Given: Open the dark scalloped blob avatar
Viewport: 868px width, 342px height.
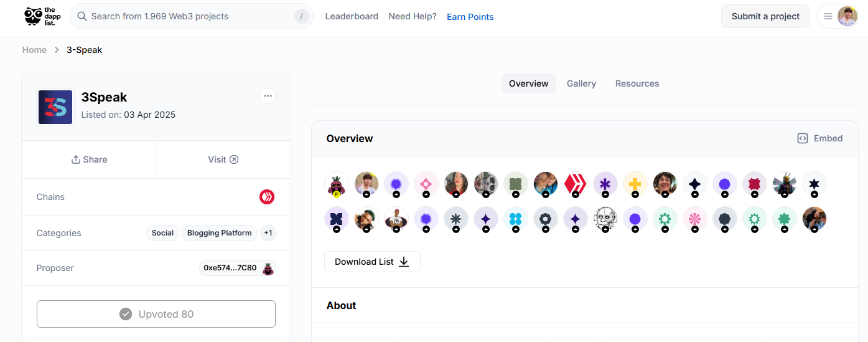Looking at the screenshot, I should 725,219.
